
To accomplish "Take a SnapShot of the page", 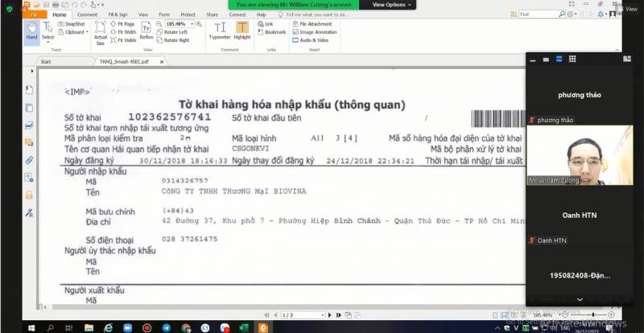I will [72, 24].
